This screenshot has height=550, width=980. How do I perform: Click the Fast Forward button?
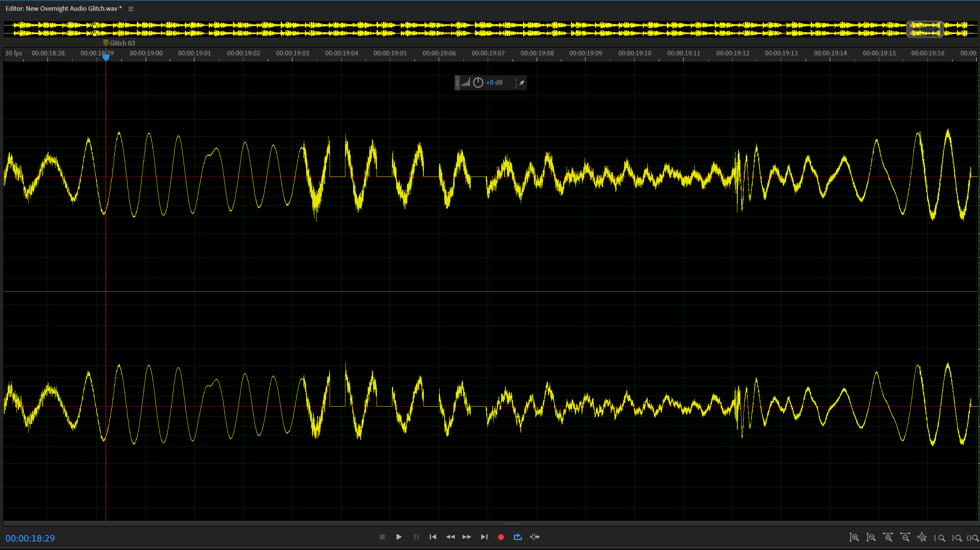pos(467,537)
